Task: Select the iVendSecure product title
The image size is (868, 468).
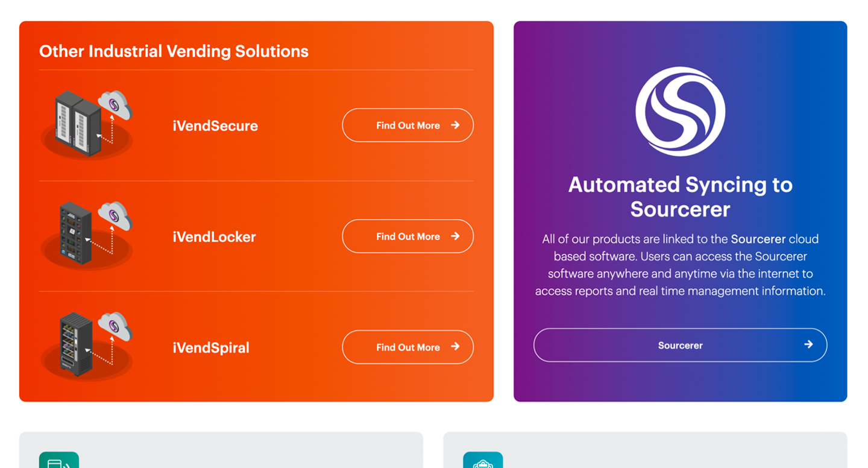Action: click(215, 126)
